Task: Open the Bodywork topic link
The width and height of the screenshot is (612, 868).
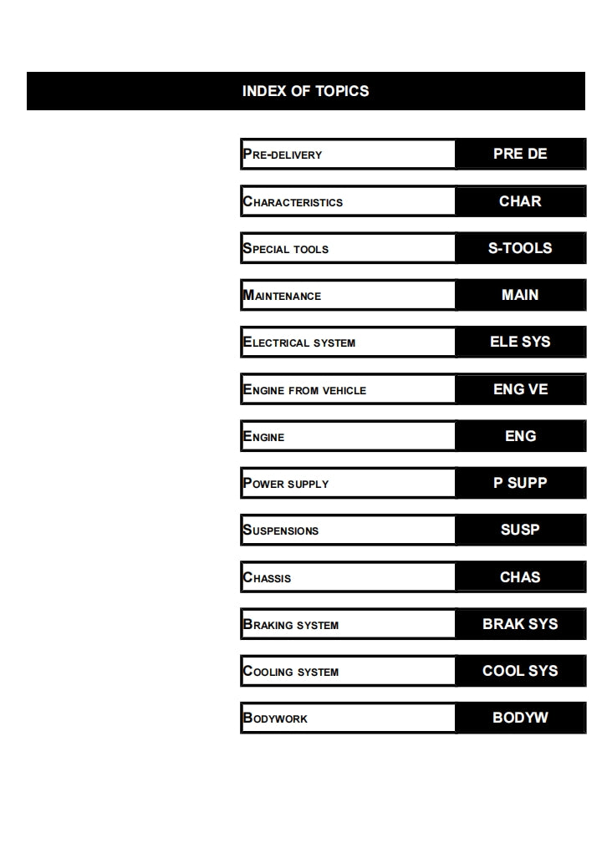Action: click(x=275, y=718)
